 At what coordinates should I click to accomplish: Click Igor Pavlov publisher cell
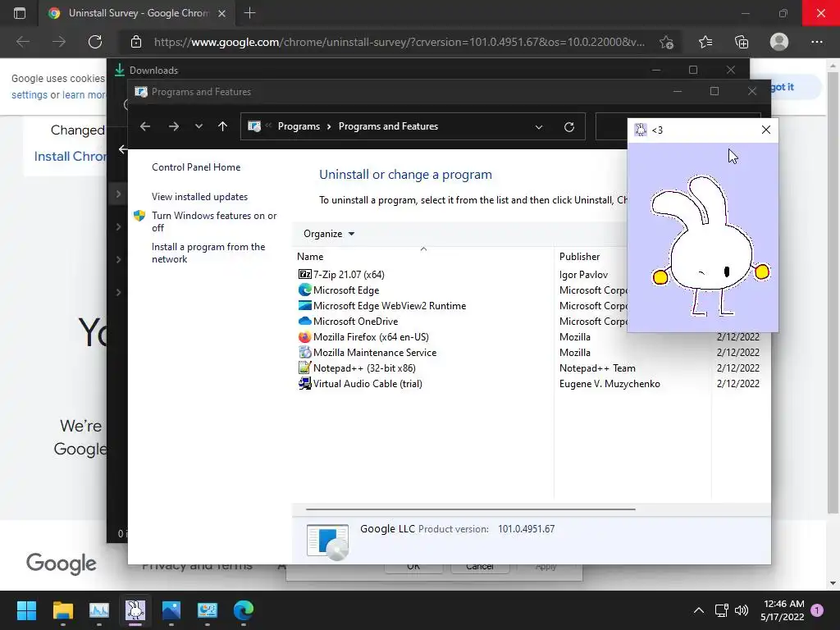tap(583, 274)
